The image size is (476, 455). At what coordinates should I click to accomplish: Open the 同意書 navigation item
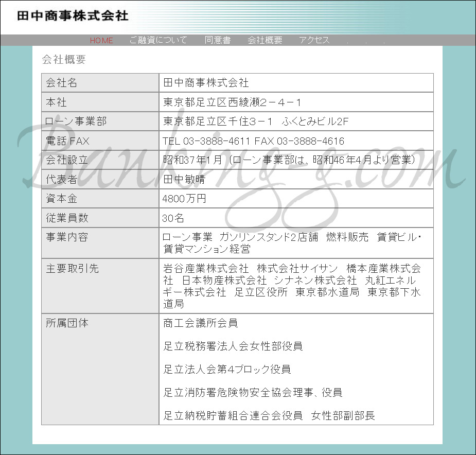(x=218, y=40)
